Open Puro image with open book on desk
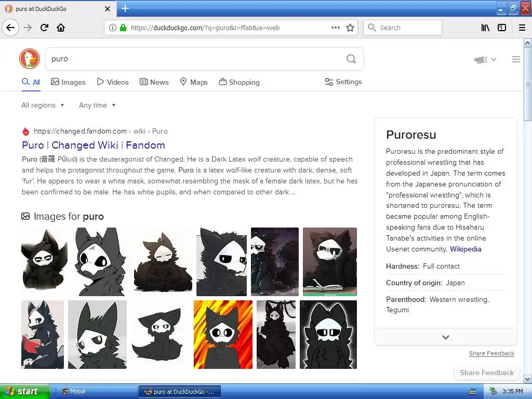 330,262
